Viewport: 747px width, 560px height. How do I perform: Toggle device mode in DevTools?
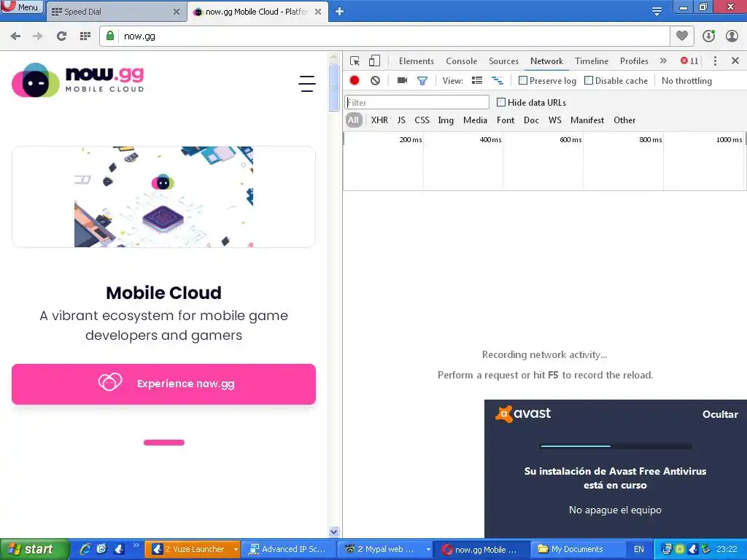(374, 61)
